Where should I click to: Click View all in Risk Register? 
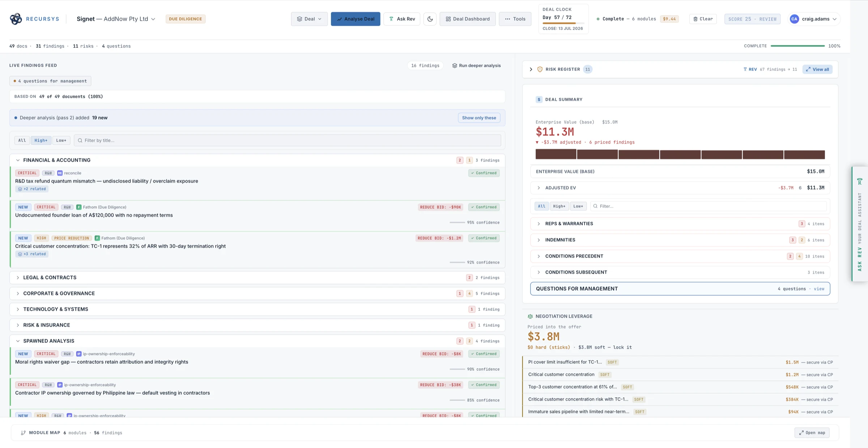pyautogui.click(x=817, y=69)
